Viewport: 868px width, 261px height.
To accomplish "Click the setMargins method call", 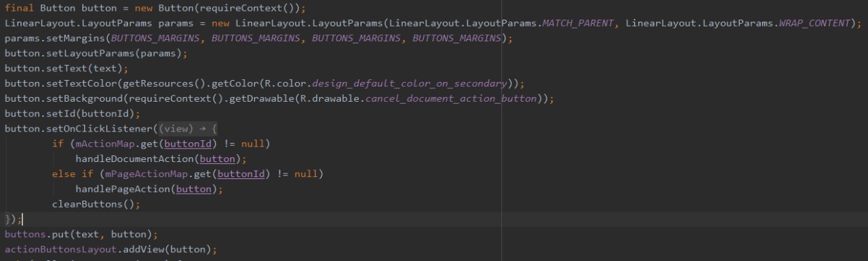I will point(75,38).
